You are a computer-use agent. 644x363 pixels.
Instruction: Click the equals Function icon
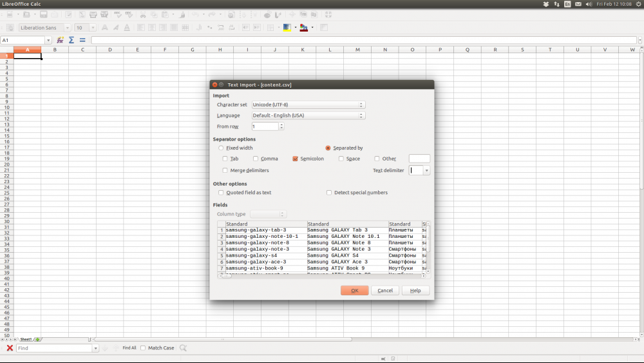click(82, 40)
